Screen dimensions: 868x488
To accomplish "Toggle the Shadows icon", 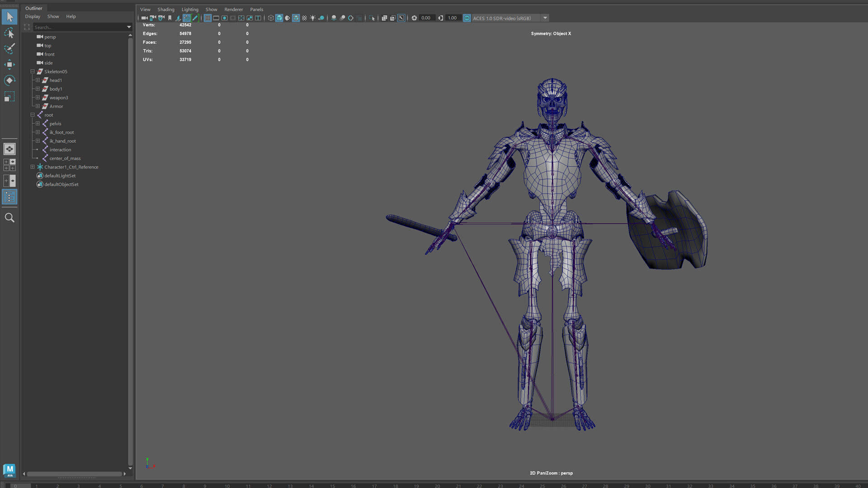I will coord(321,18).
